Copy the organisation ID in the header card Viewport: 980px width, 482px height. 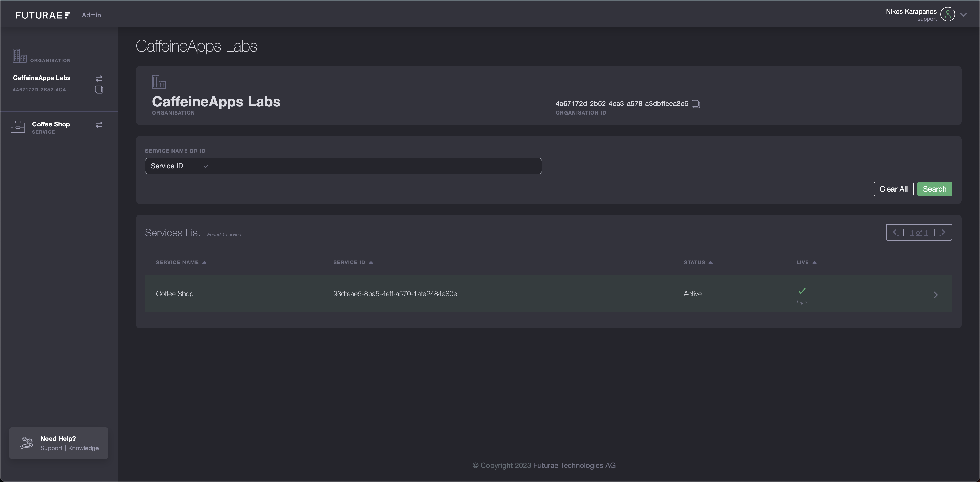point(696,104)
